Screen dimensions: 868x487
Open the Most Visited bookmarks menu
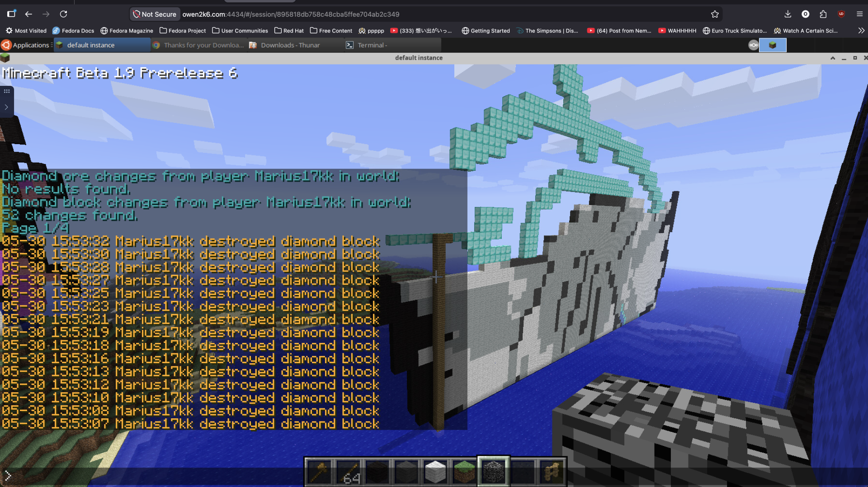click(26, 31)
